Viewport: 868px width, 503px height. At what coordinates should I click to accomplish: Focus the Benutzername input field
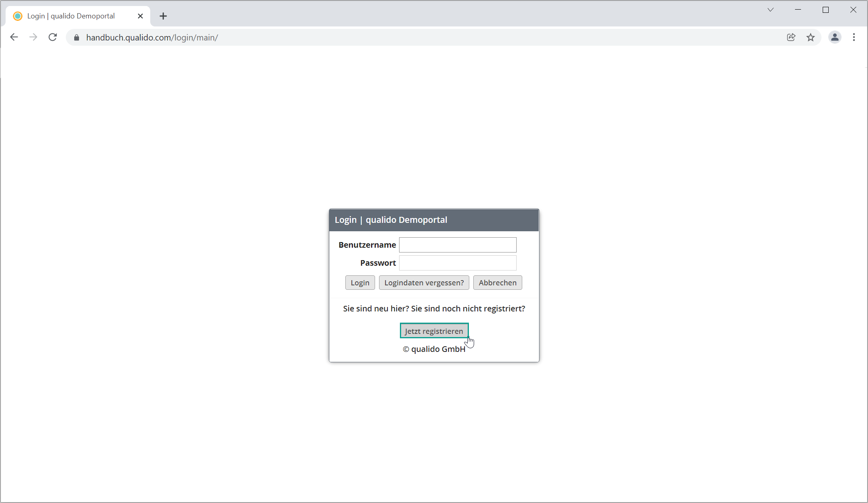(x=458, y=245)
